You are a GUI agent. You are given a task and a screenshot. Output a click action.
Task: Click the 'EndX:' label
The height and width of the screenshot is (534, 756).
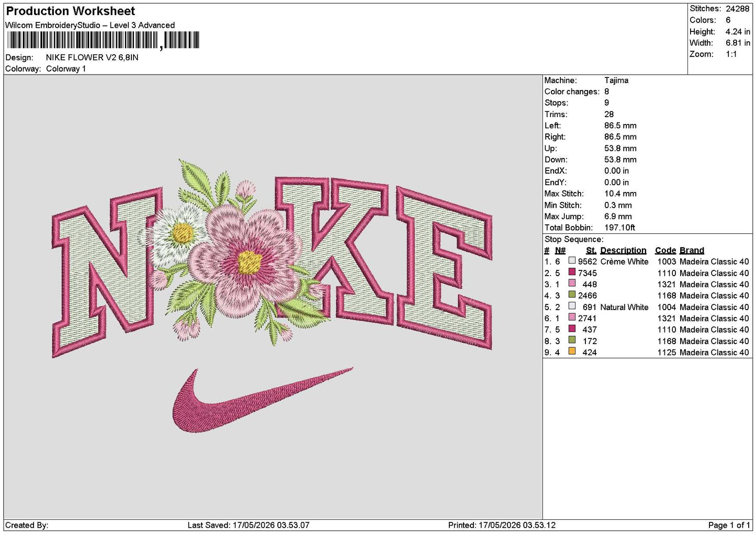click(x=556, y=171)
